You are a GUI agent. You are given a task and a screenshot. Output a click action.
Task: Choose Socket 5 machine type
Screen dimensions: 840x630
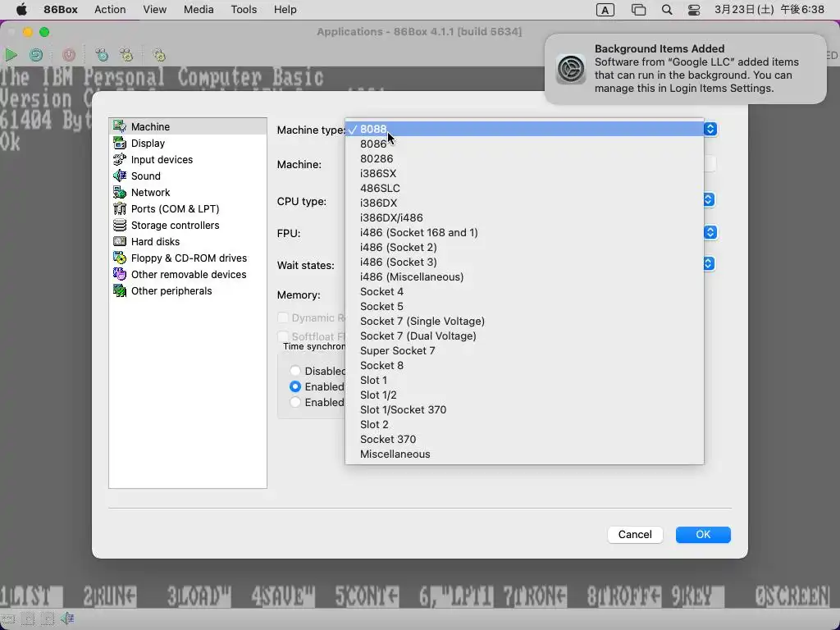tap(524, 307)
